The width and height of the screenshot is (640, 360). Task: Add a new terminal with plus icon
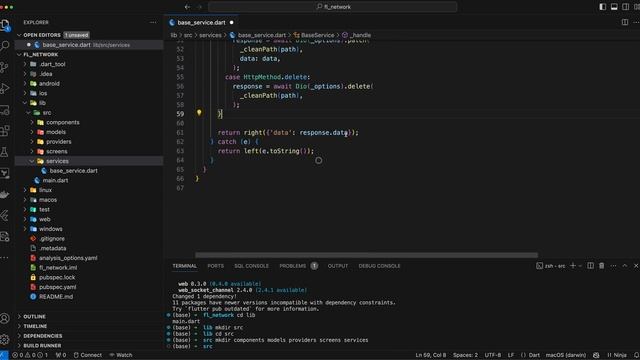tap(573, 266)
